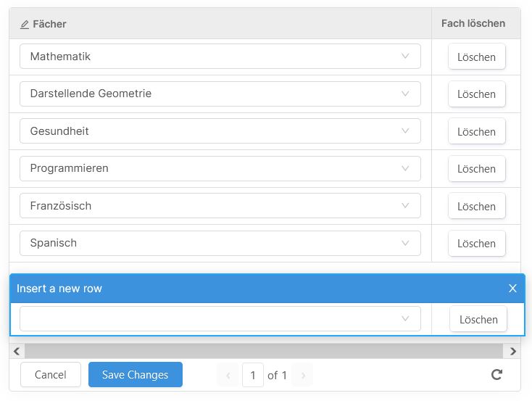Click Save Changes button
Screen dimensions: 532x401
[x=136, y=374]
